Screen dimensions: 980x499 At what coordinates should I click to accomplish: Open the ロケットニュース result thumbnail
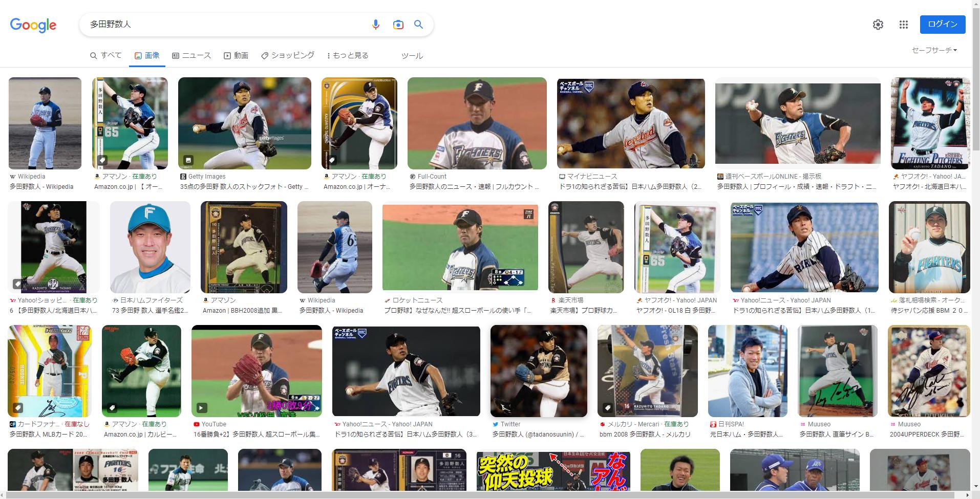pyautogui.click(x=460, y=247)
